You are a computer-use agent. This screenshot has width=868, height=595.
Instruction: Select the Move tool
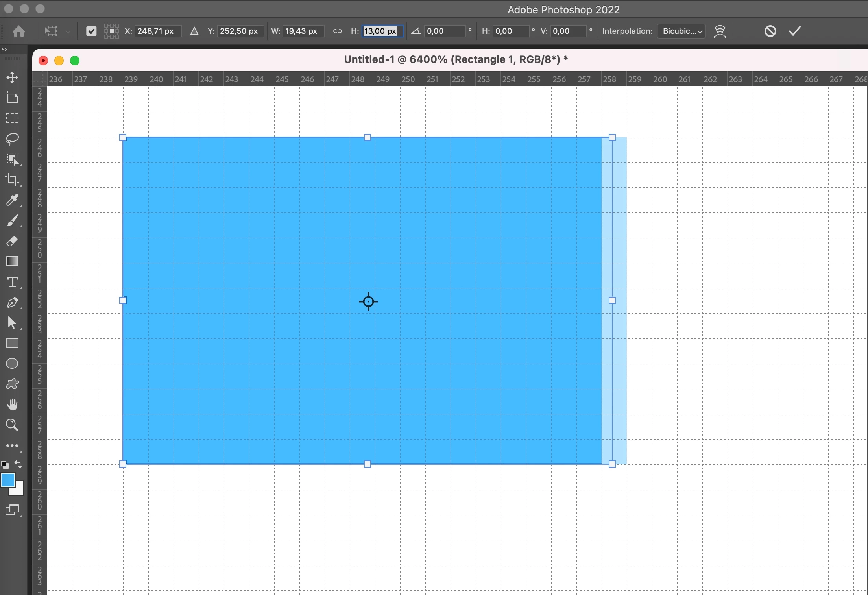pos(12,77)
